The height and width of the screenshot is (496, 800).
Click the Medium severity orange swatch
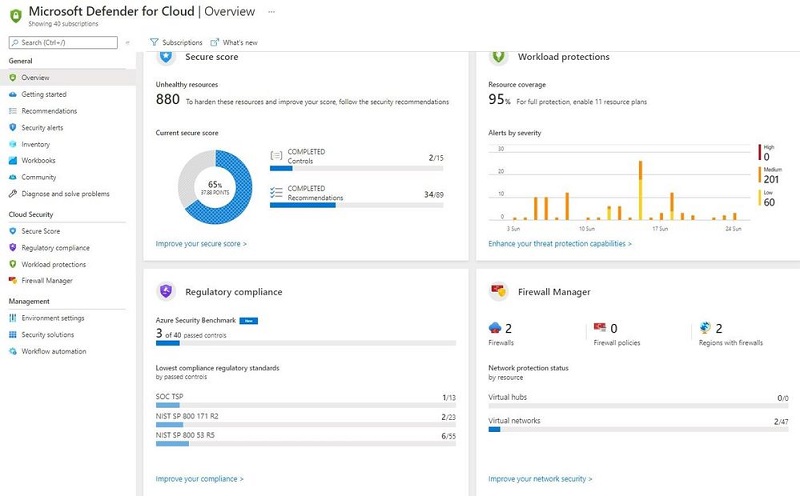[x=760, y=175]
